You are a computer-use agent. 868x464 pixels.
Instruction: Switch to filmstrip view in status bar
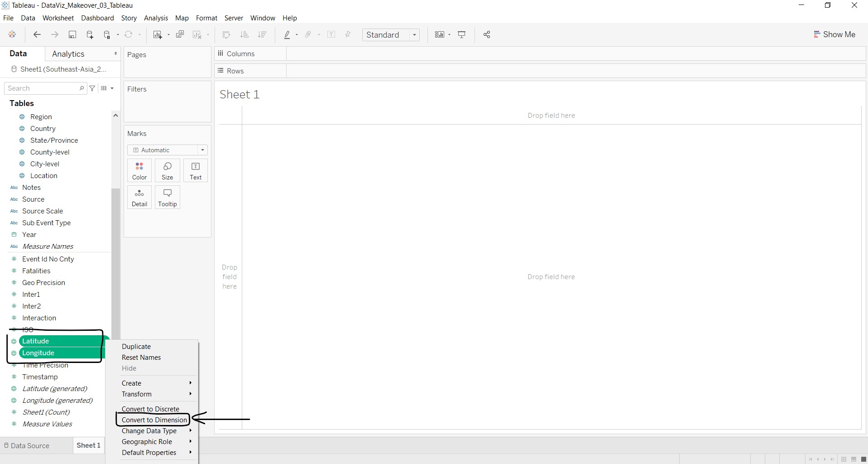(854, 459)
